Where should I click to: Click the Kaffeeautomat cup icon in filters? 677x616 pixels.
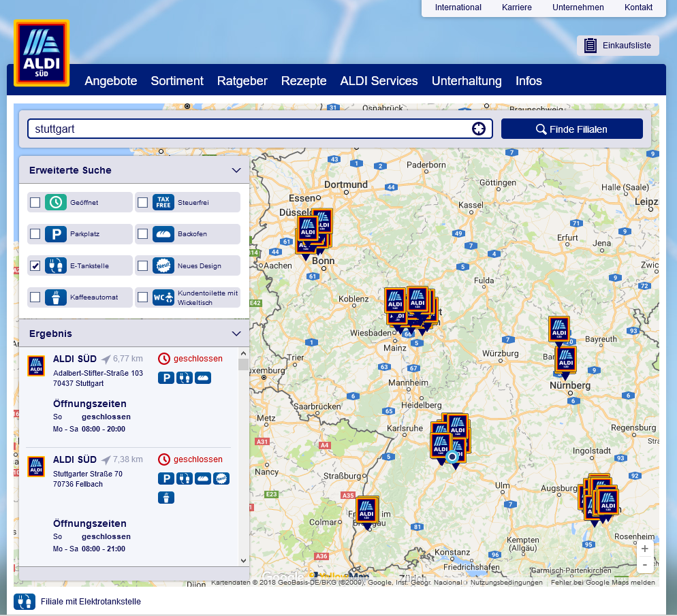tap(56, 297)
